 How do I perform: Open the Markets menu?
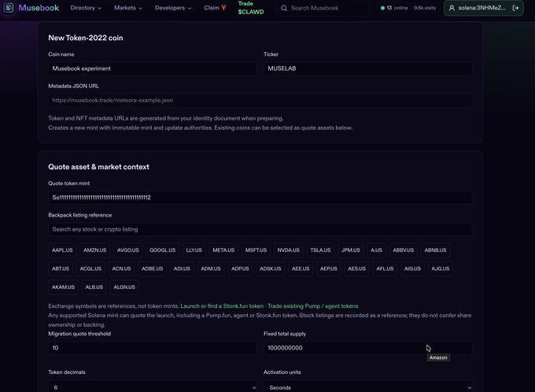coord(128,8)
